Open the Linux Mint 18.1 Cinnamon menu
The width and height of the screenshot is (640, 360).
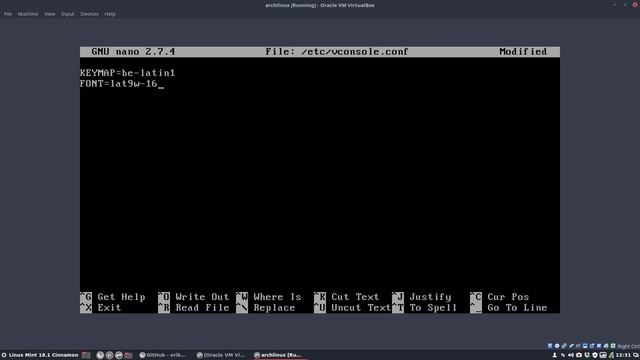40,355
